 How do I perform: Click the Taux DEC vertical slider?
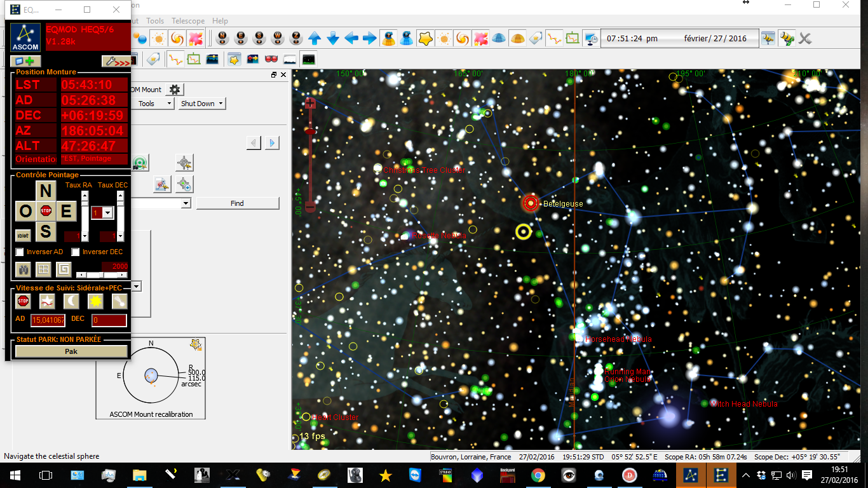pyautogui.click(x=120, y=215)
